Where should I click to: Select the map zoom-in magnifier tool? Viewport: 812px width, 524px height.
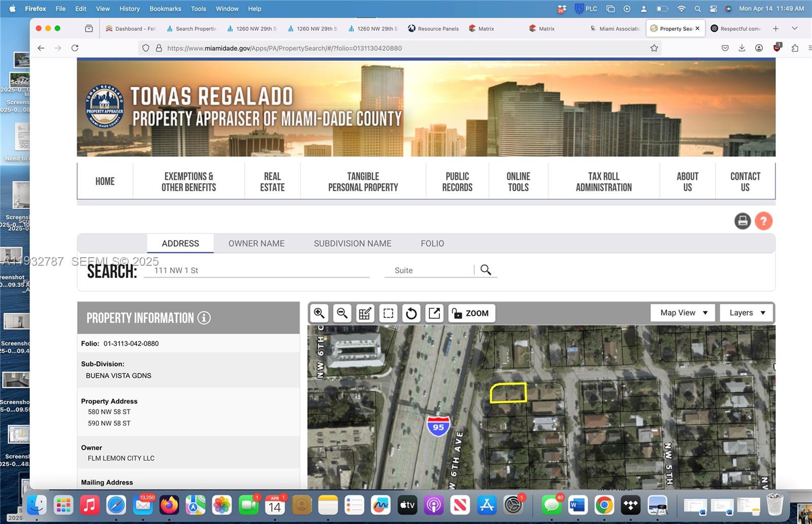(319, 313)
